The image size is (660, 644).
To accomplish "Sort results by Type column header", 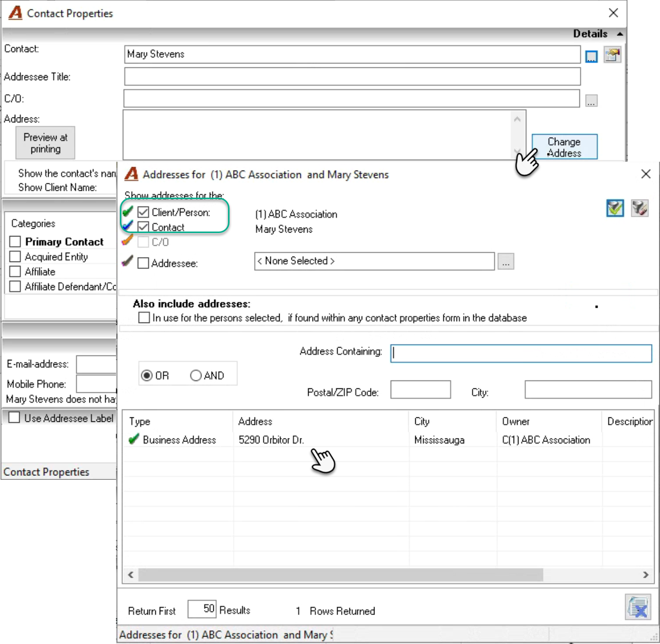I will 178,421.
